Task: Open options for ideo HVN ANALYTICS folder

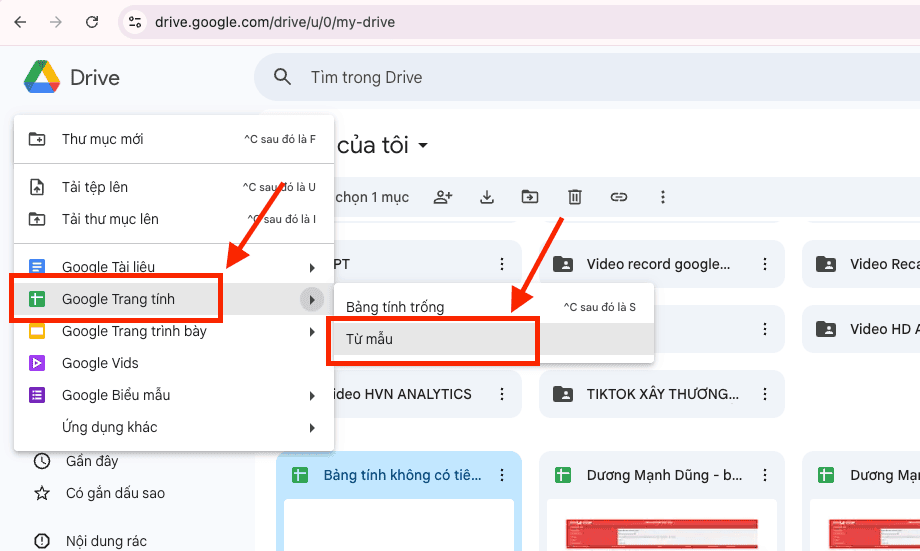Action: click(x=502, y=394)
